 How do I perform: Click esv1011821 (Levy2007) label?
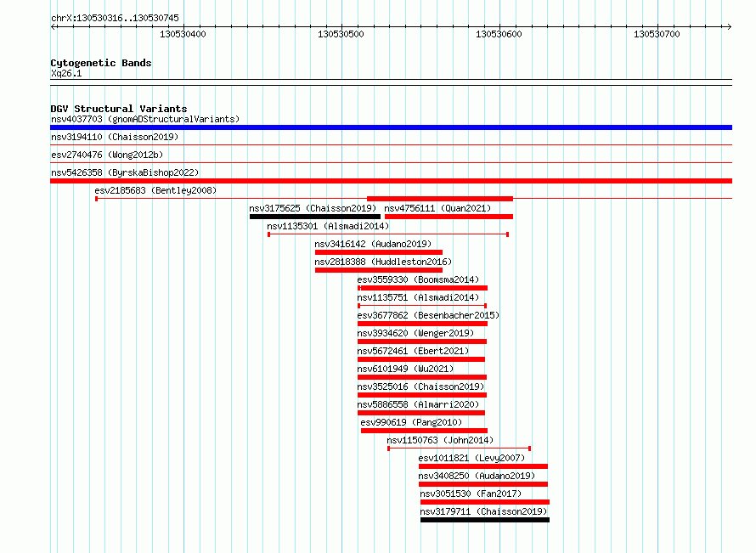tap(471, 458)
